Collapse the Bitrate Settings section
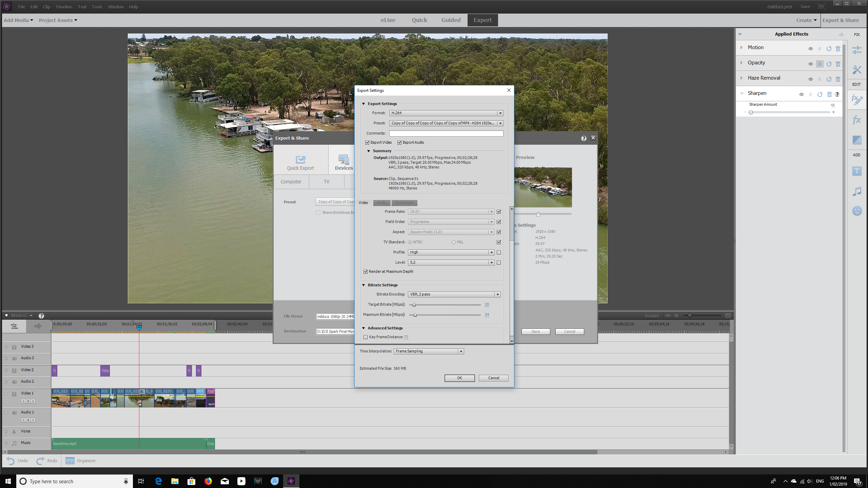This screenshot has width=868, height=488. [363, 285]
